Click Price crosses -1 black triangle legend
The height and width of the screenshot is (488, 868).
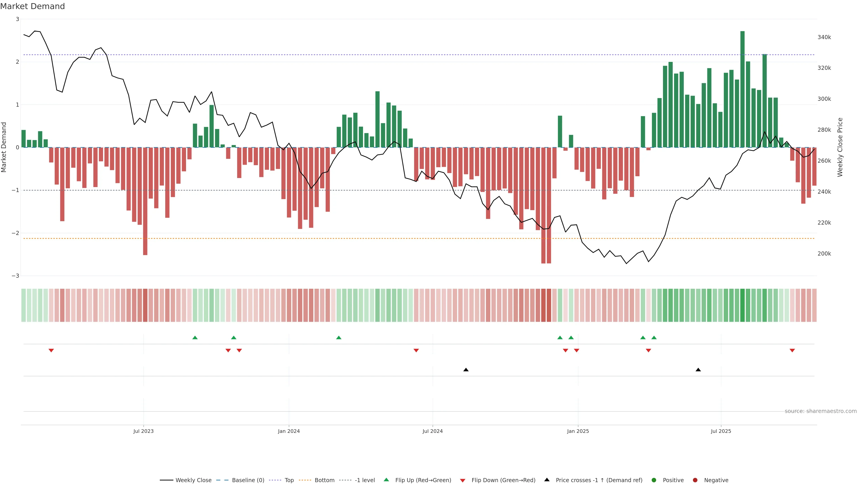547,480
